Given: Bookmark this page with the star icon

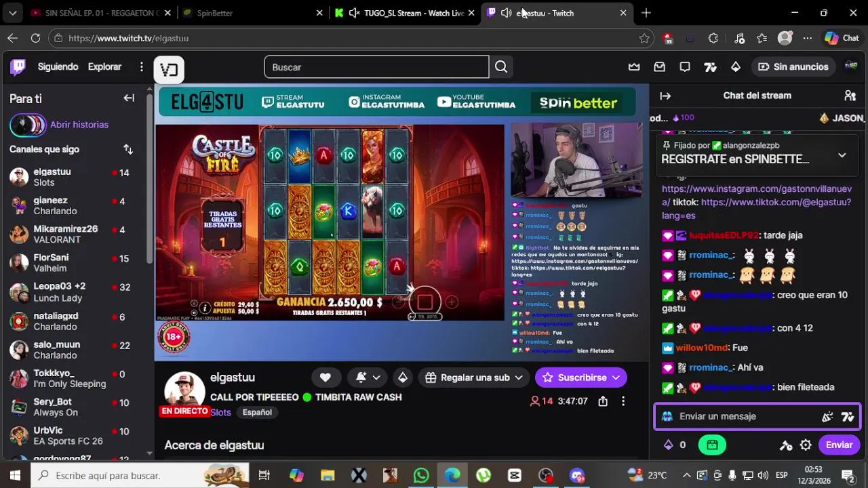Looking at the screenshot, I should click(x=644, y=38).
